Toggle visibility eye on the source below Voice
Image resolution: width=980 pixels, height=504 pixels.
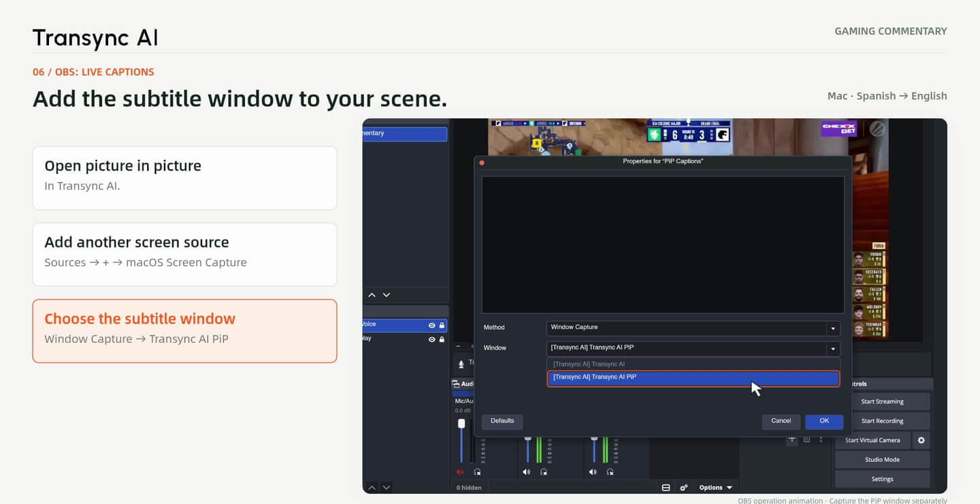[x=431, y=339]
